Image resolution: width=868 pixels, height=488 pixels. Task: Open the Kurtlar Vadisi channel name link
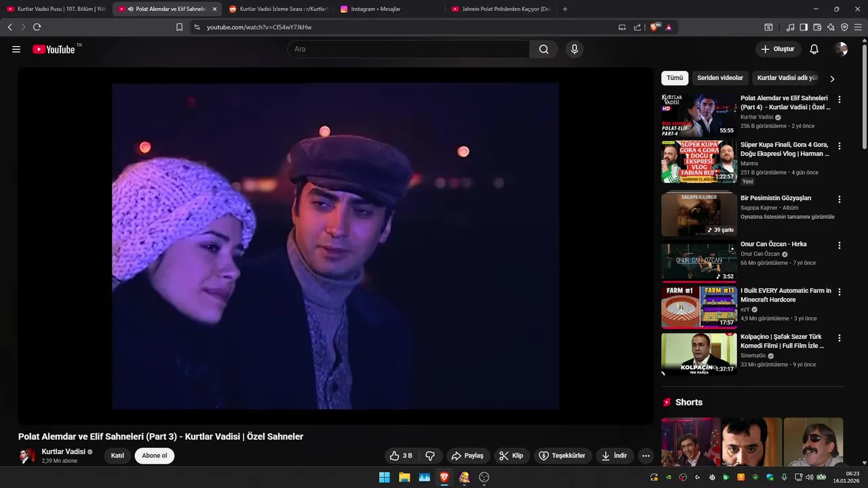64,451
